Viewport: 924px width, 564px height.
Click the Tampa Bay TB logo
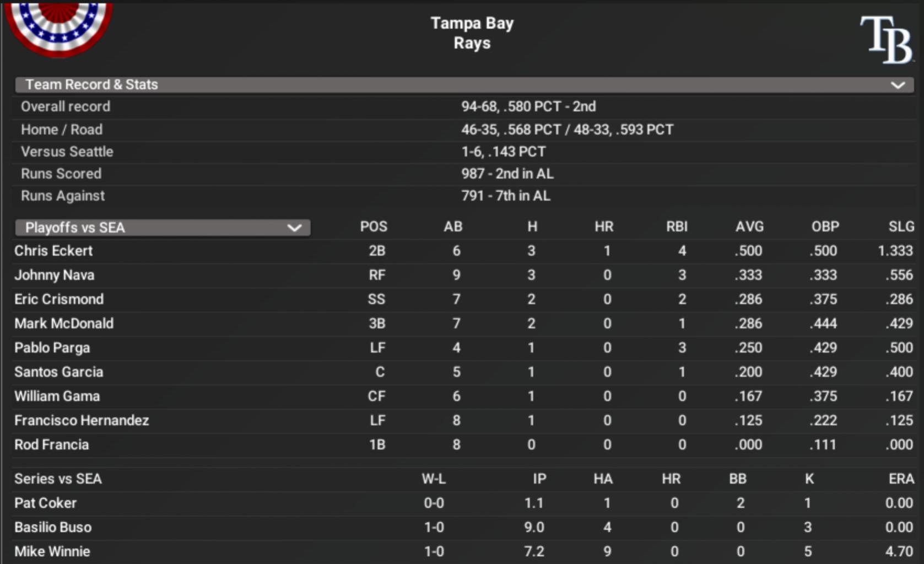(x=887, y=39)
